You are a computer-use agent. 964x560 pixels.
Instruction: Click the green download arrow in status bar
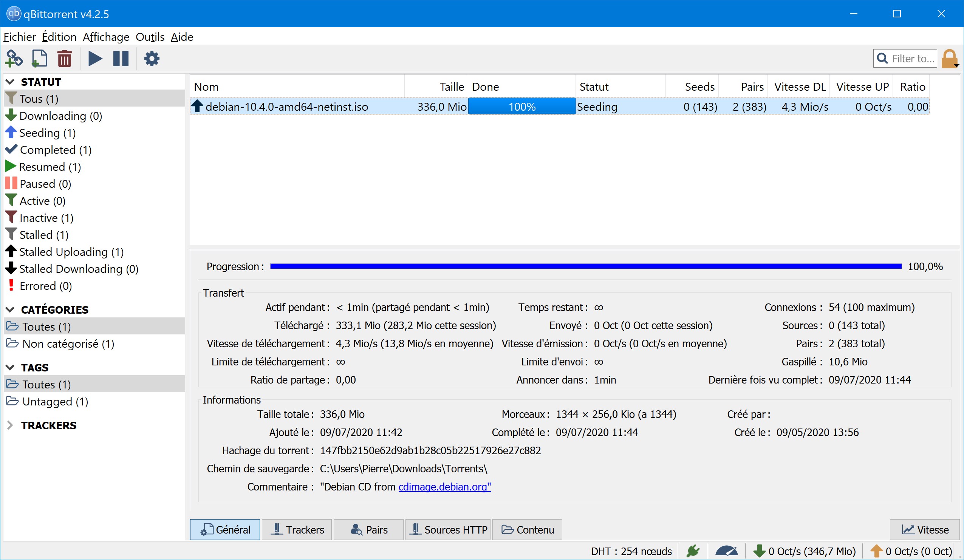pyautogui.click(x=759, y=551)
